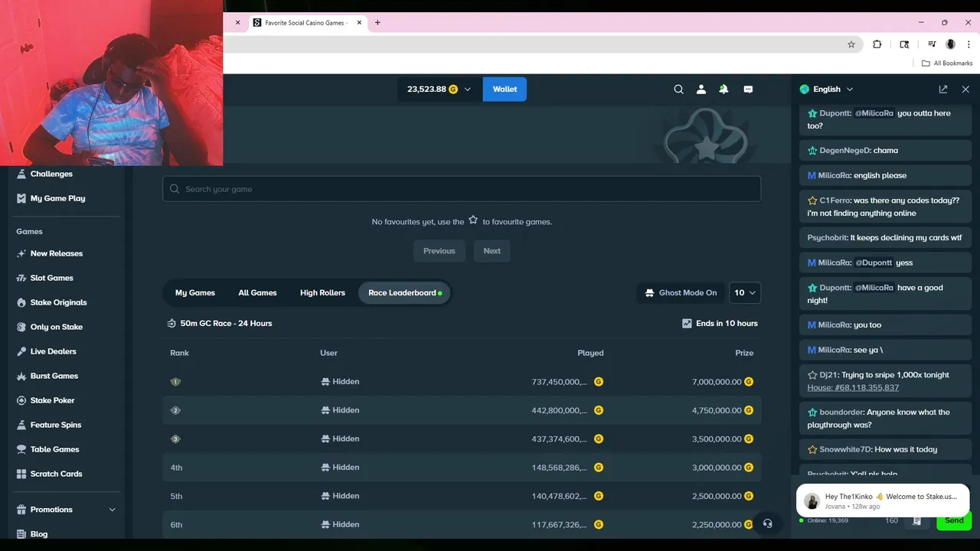Screen dimensions: 980x551
Task: Bookmark this page with the star icon
Action: pyautogui.click(x=851, y=44)
